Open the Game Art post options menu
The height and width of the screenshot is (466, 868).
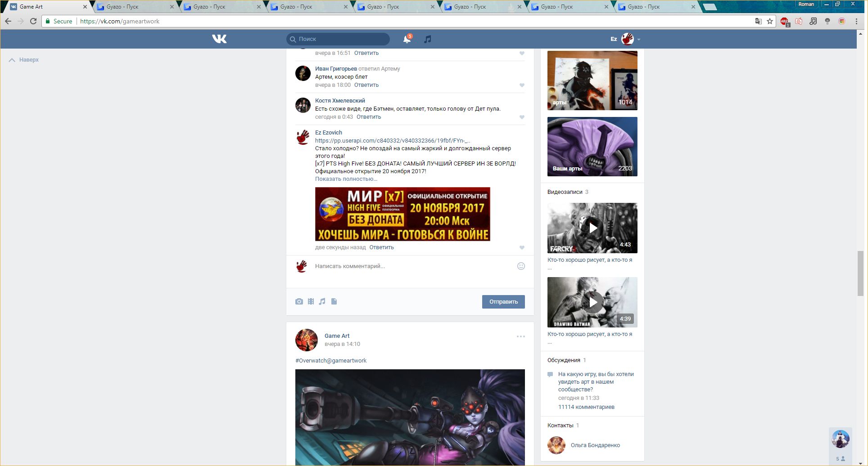521,336
